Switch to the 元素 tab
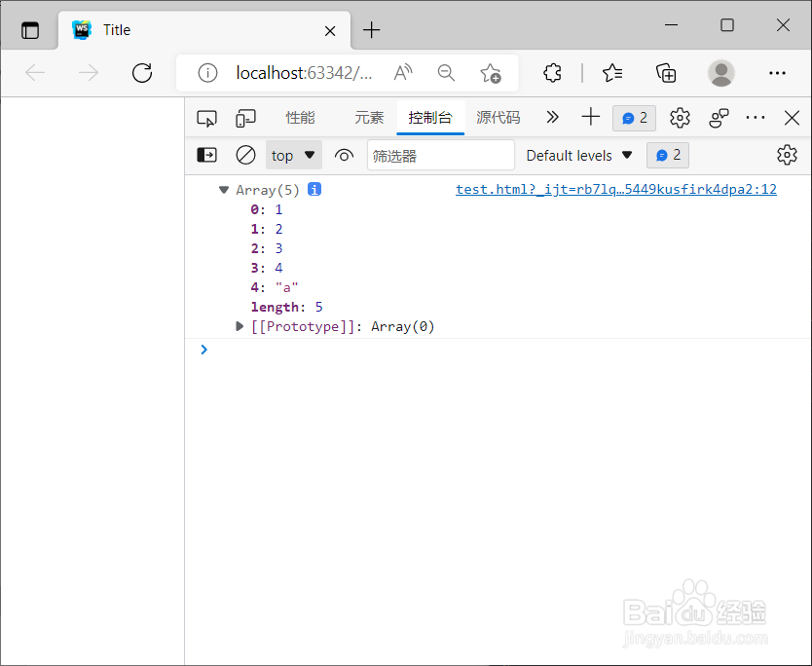 (x=369, y=118)
